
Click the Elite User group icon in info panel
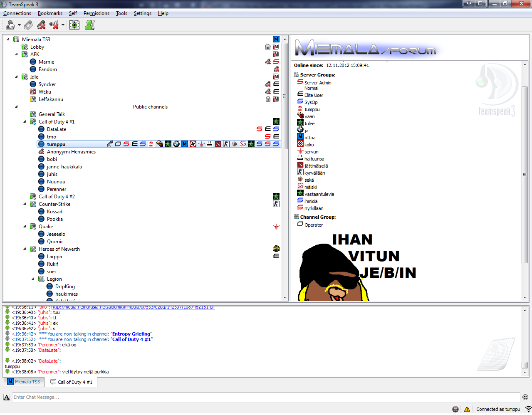click(300, 94)
